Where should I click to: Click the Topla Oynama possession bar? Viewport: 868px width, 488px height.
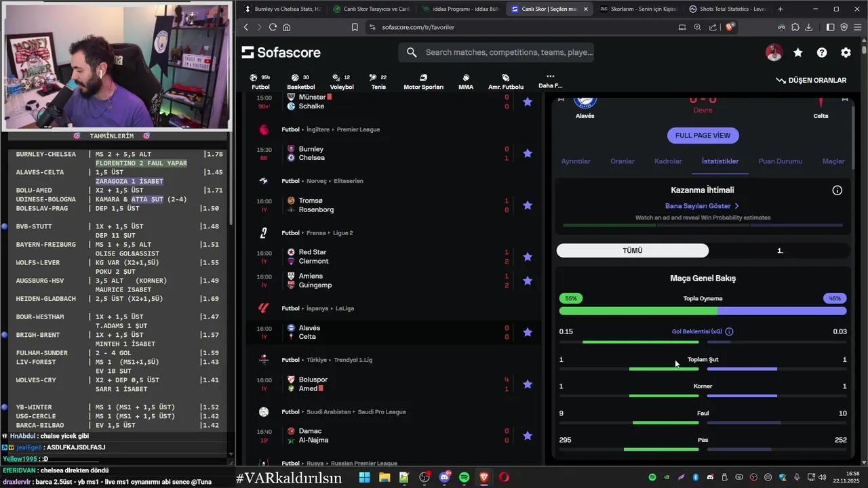703,311
